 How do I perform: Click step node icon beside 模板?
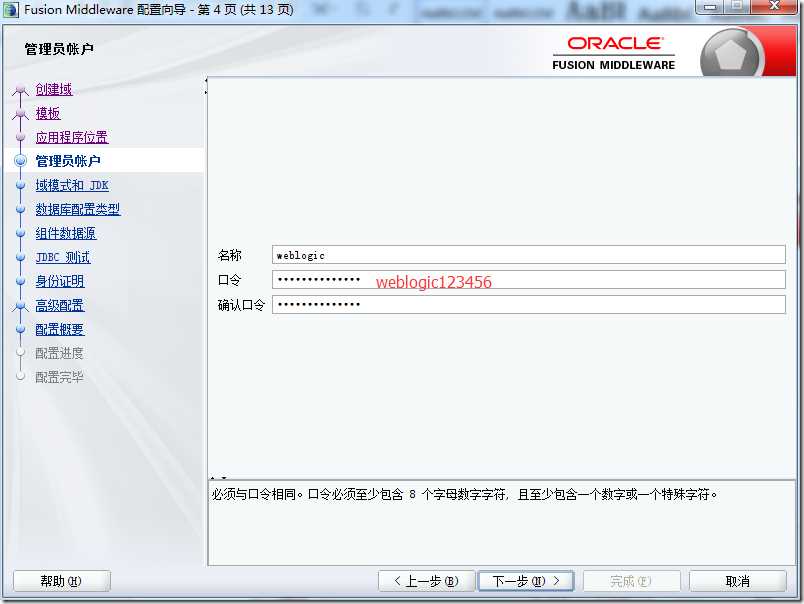[x=21, y=114]
